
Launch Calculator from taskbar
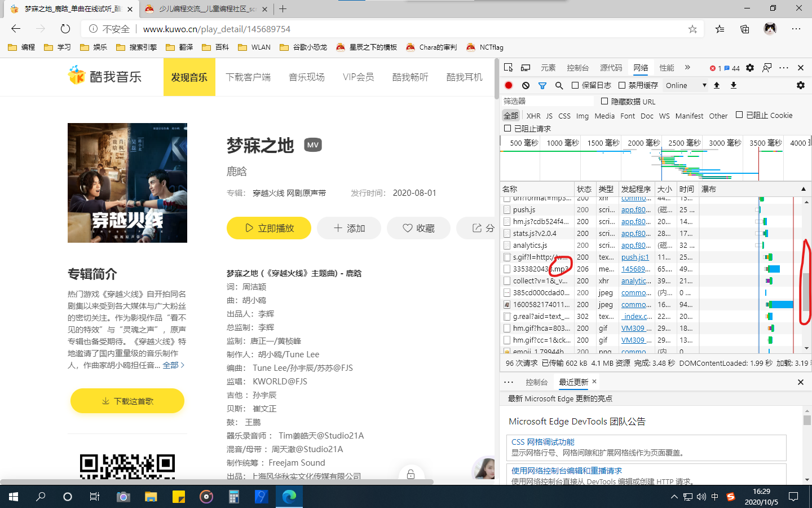pyautogui.click(x=233, y=497)
